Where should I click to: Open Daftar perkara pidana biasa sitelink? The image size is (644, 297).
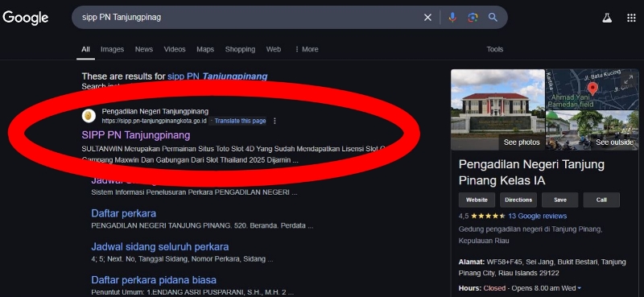[x=154, y=280]
